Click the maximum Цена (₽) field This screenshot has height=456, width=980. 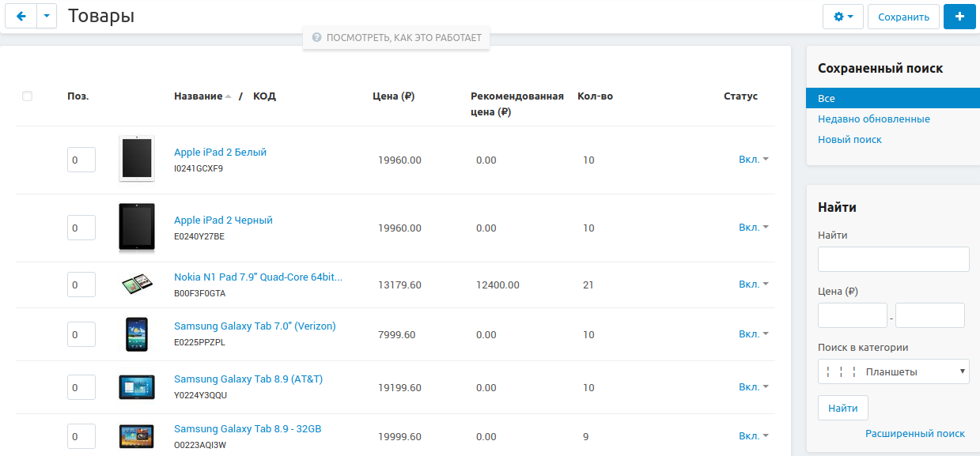[x=930, y=315]
